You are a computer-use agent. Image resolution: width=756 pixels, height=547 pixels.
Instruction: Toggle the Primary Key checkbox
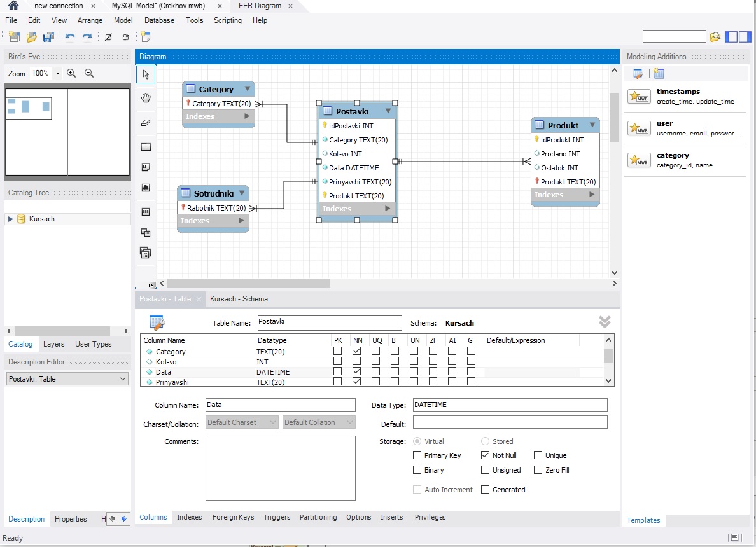417,455
